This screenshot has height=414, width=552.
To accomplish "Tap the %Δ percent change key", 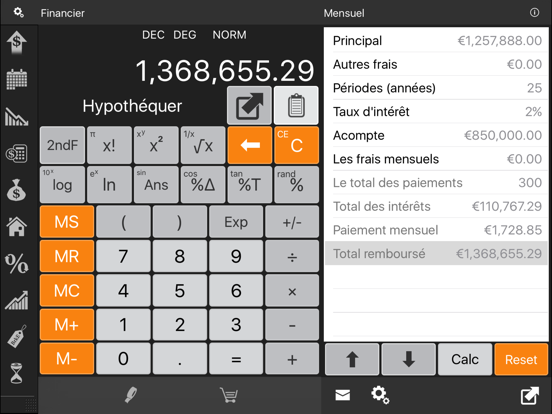I will coord(203,184).
